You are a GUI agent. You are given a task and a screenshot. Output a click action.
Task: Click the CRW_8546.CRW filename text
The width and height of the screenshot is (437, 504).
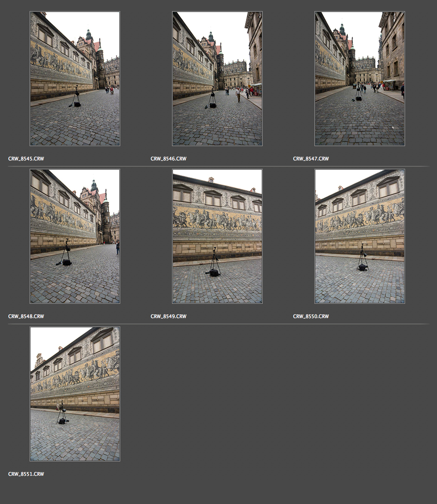coord(168,159)
